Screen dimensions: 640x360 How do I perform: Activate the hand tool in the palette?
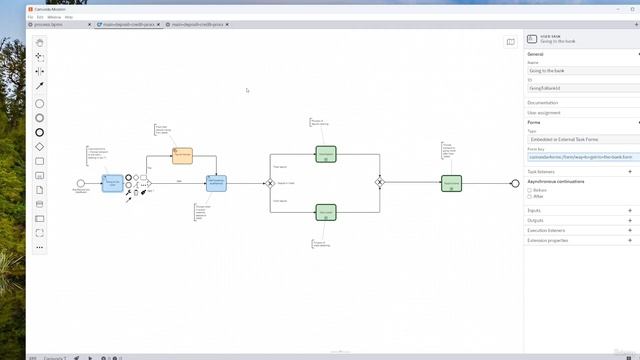[x=40, y=42]
